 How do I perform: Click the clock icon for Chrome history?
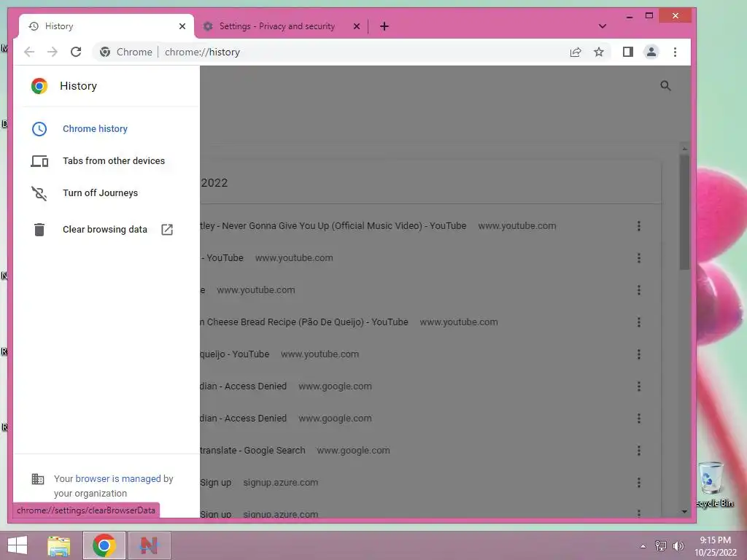(x=39, y=129)
